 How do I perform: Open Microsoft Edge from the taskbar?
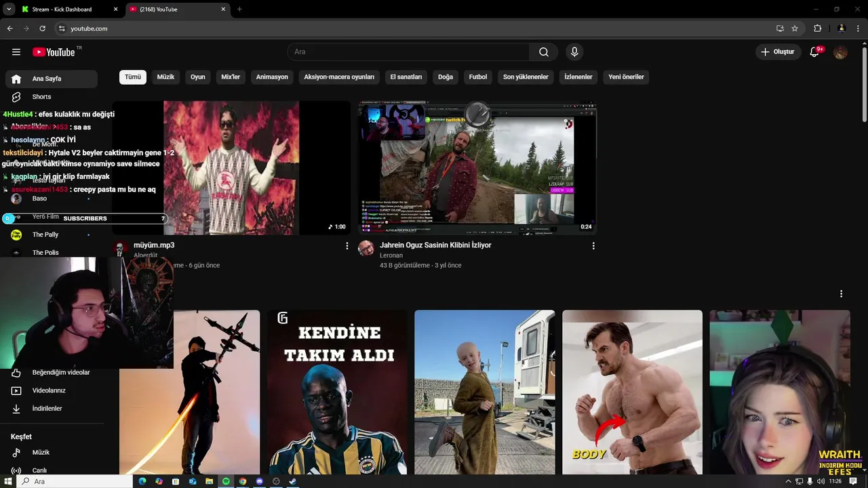(x=142, y=481)
